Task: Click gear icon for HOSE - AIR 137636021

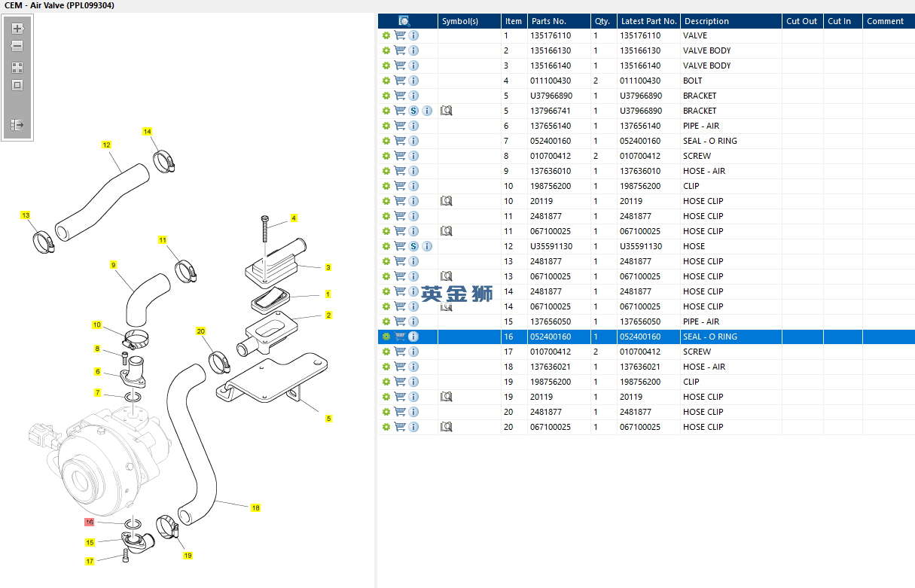Action: pyautogui.click(x=386, y=367)
